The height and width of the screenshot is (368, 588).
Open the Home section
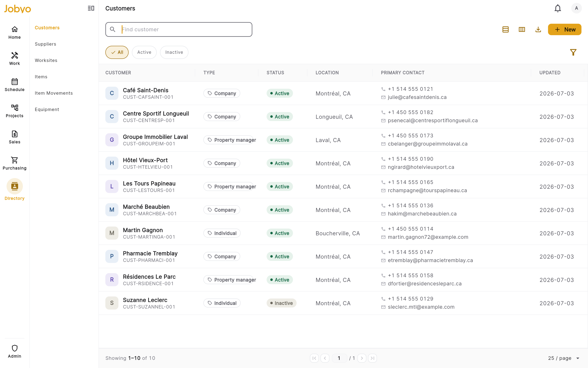click(14, 33)
